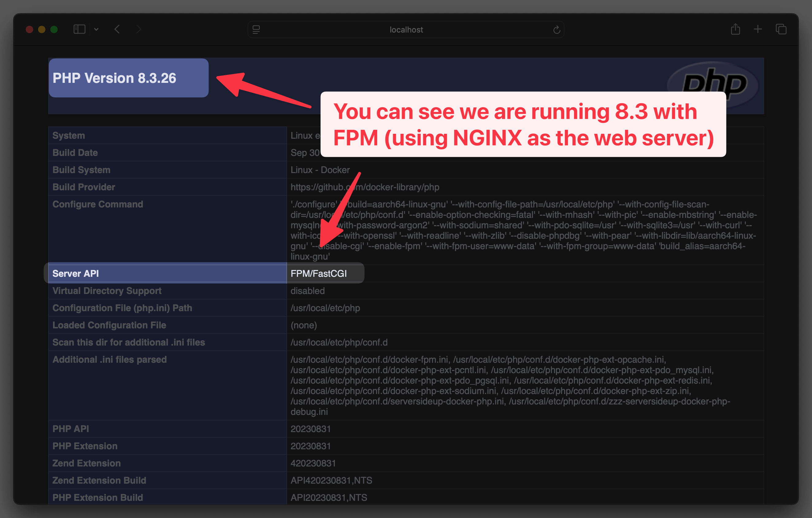
Task: Reload the localhost page
Action: (x=556, y=29)
